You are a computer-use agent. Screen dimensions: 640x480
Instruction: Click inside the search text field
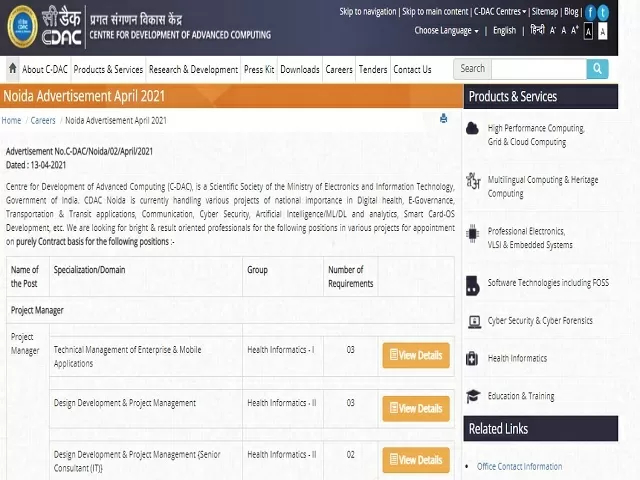(x=539, y=69)
